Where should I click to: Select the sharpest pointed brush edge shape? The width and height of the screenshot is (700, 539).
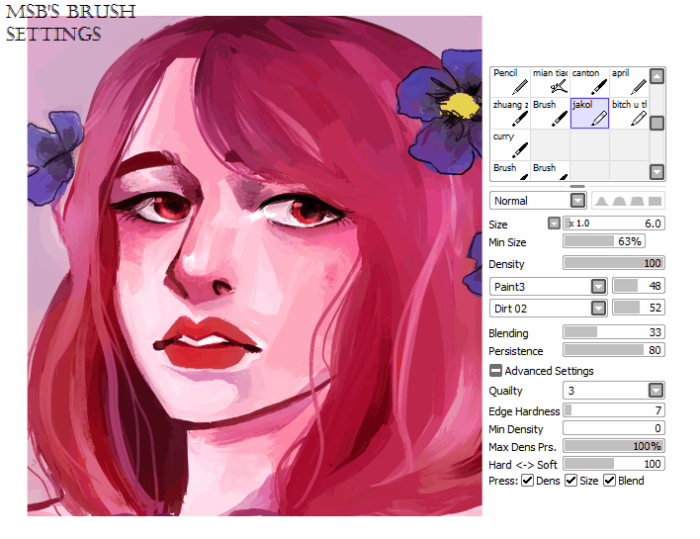point(601,201)
